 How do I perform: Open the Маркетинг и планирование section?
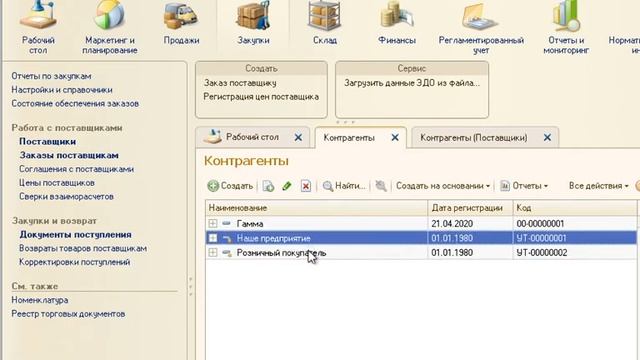pyautogui.click(x=109, y=28)
